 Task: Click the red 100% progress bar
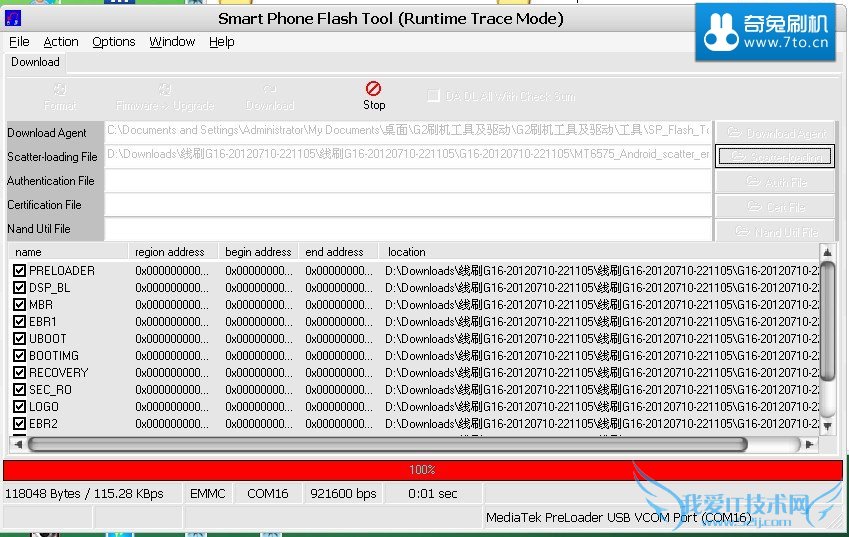coord(423,470)
